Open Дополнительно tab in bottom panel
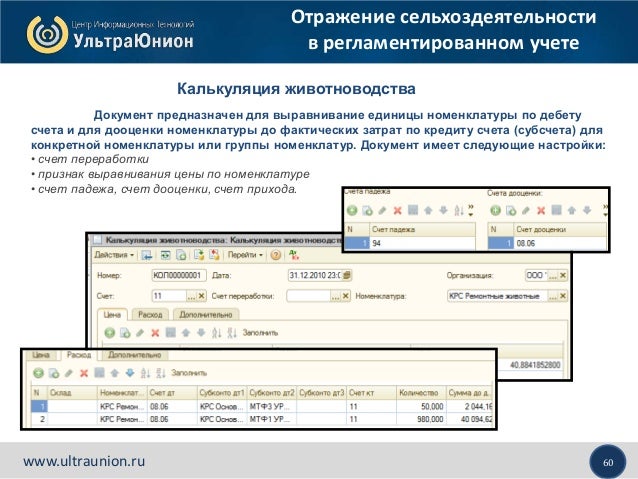Image resolution: width=638 pixels, height=479 pixels. [x=135, y=355]
